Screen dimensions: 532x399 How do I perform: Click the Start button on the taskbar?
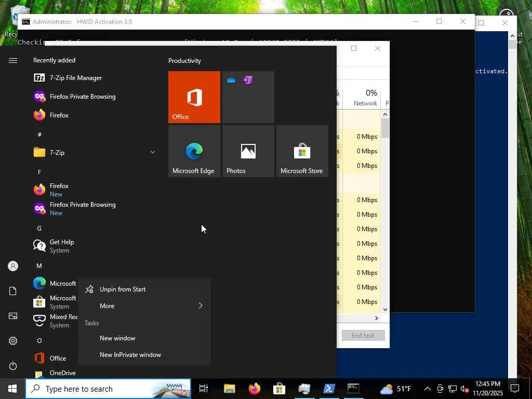pos(12,389)
